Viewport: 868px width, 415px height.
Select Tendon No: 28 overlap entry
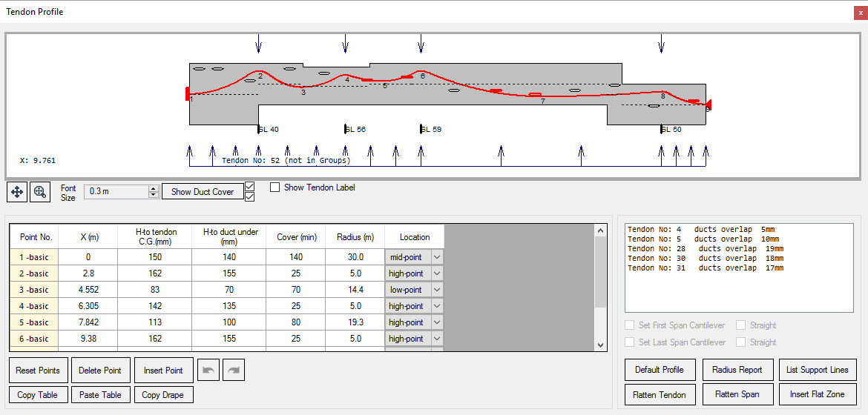705,249
